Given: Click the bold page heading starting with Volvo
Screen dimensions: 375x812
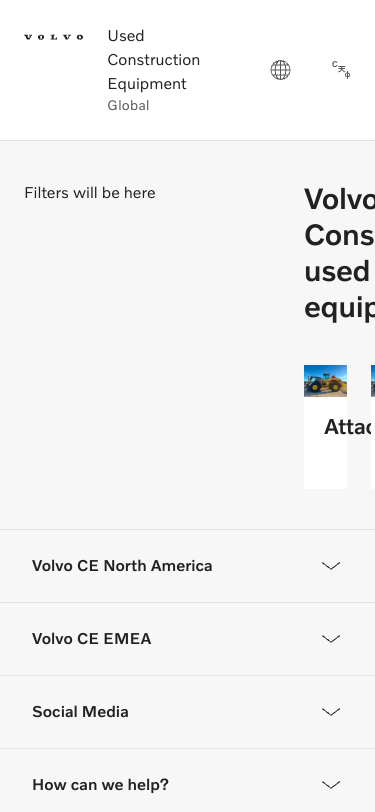Looking at the screenshot, I should click(339, 253).
